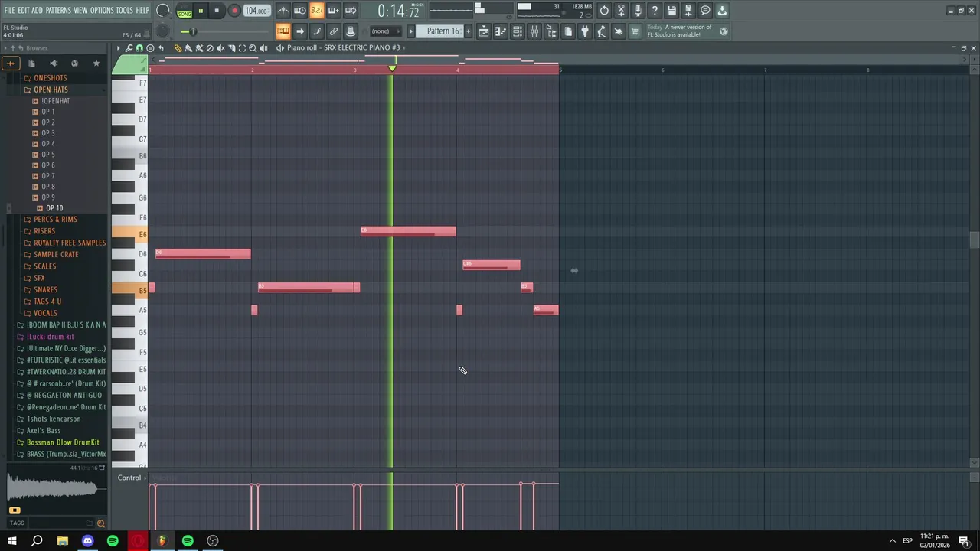Click the long E6 note in the piano roll

point(408,231)
